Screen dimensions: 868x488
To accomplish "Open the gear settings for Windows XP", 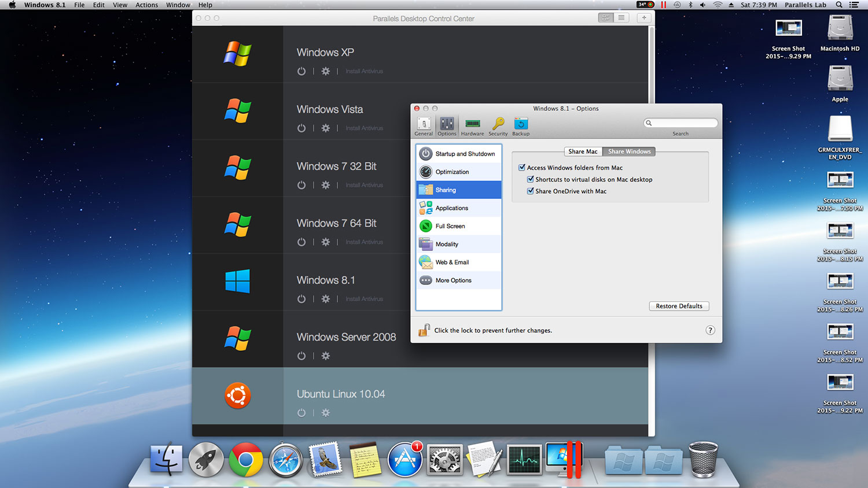I will 326,71.
